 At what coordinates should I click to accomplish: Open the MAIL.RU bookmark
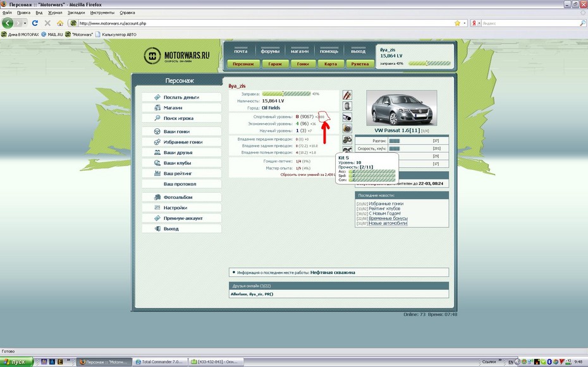click(52, 35)
